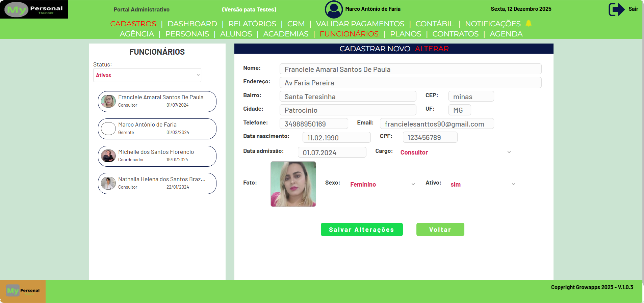The height and width of the screenshot is (303, 644).
Task: Click Michelle dos Santos Florêncio's avatar
Action: point(108,156)
